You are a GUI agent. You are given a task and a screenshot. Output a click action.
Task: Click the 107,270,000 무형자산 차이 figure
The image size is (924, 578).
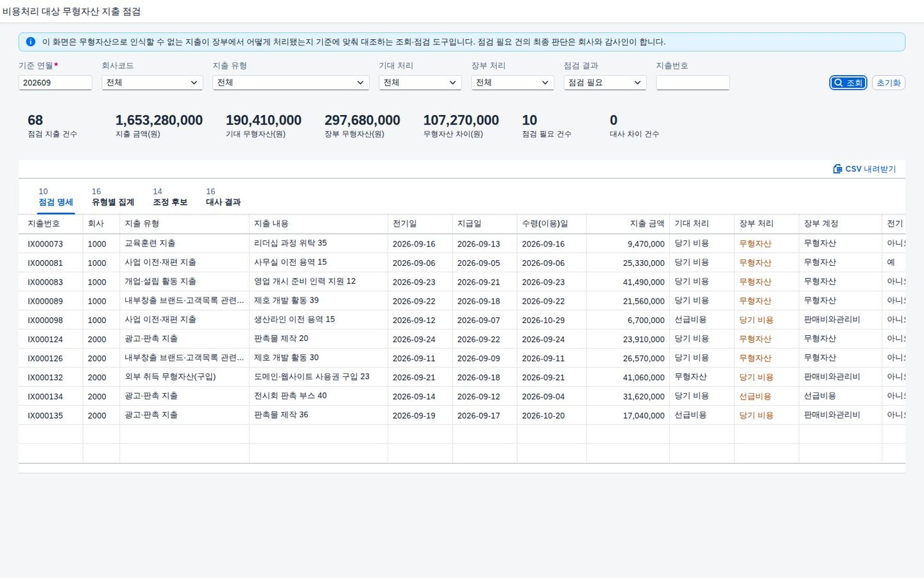[461, 121]
